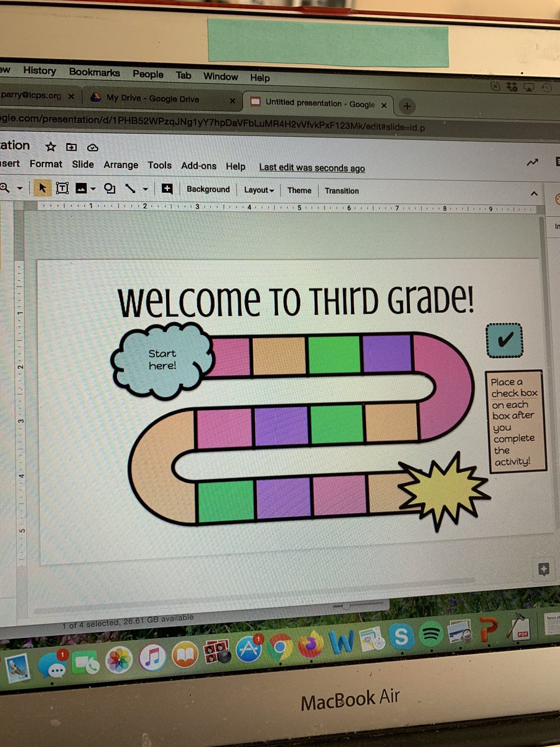560x747 pixels.
Task: Star the presentation
Action: (x=50, y=147)
